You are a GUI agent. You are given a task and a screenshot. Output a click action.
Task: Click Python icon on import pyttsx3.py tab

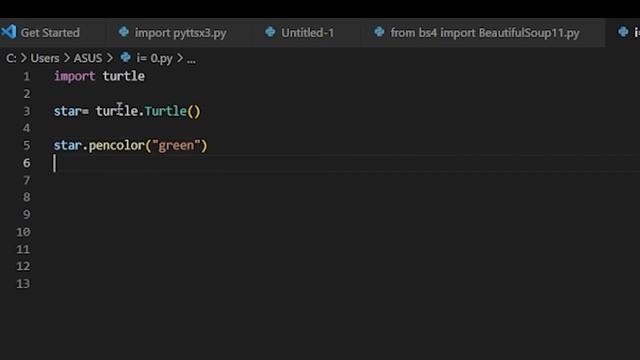(x=123, y=32)
